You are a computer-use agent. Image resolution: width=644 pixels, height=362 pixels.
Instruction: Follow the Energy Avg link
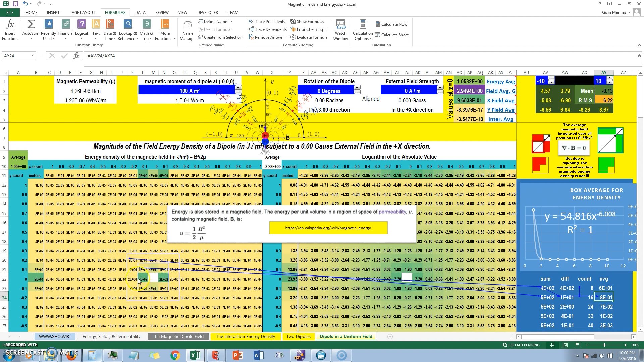coord(500,81)
